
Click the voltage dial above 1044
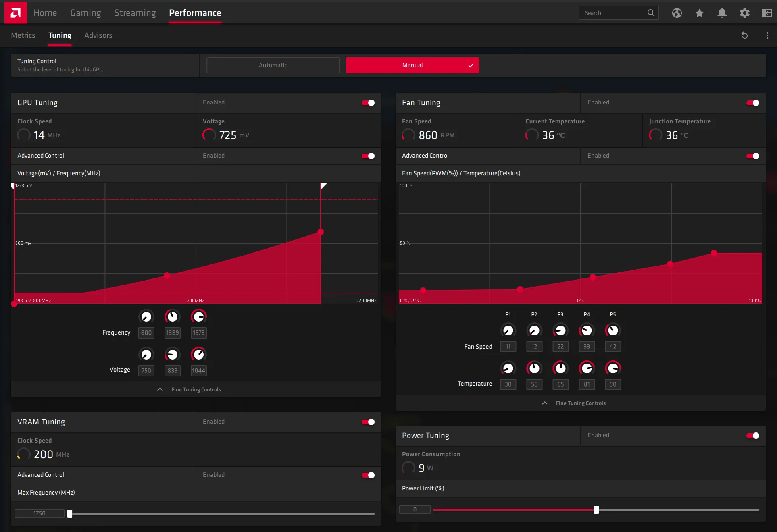point(199,355)
